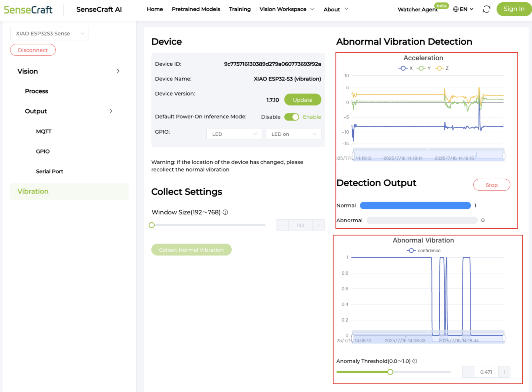Increase Anomaly Threshold with plus button

click(x=504, y=372)
